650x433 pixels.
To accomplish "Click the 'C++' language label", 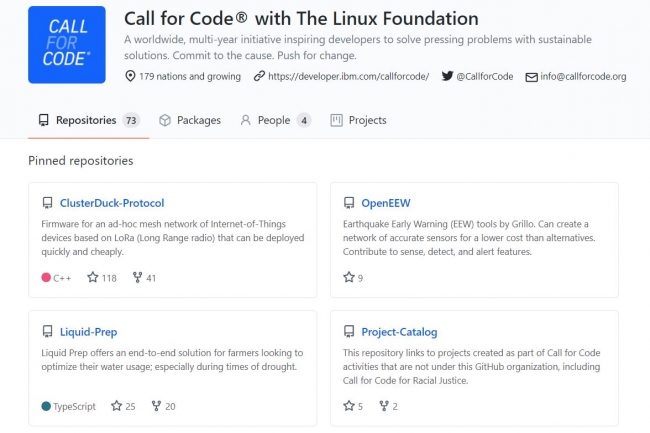I will coord(62,278).
